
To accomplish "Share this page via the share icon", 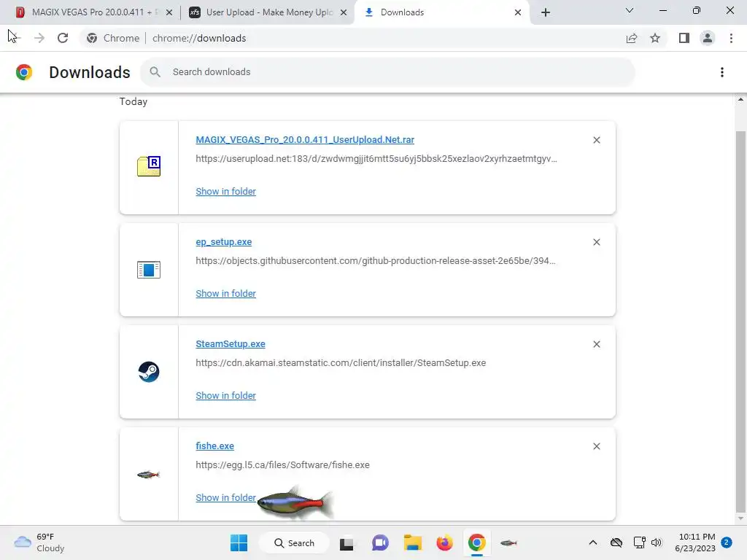I will (x=632, y=38).
